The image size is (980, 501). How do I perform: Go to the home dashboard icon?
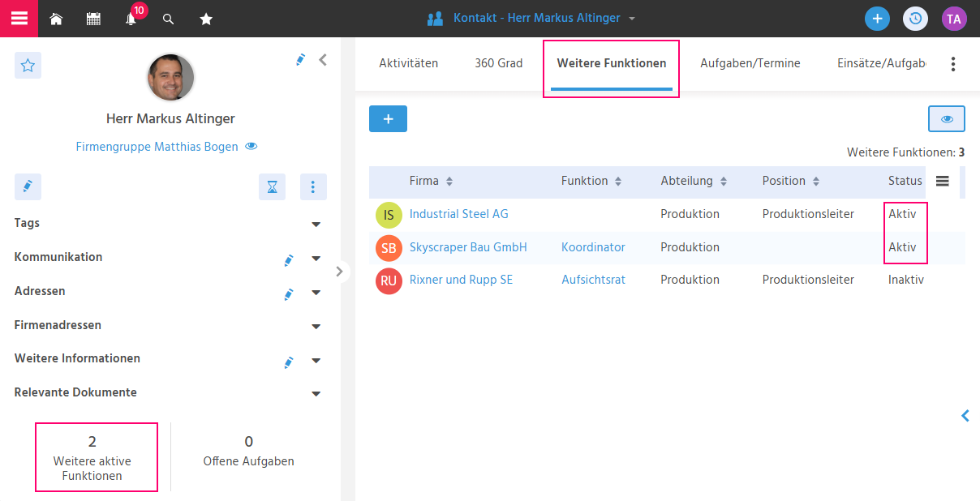click(x=56, y=19)
